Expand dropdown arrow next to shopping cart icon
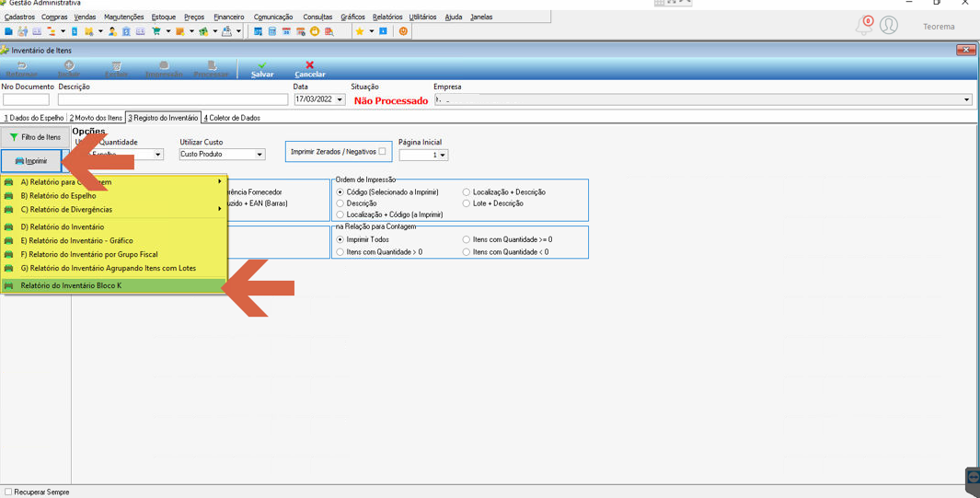This screenshot has width=980, height=498. [168, 30]
